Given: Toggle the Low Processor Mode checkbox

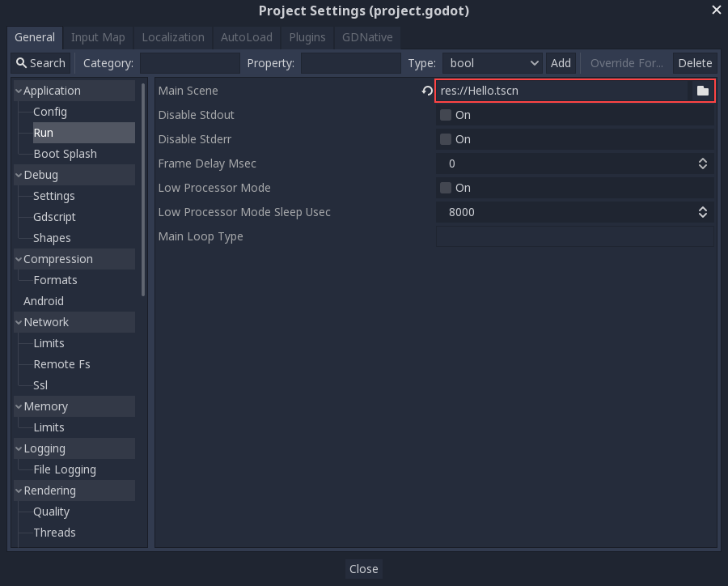Looking at the screenshot, I should (x=446, y=188).
